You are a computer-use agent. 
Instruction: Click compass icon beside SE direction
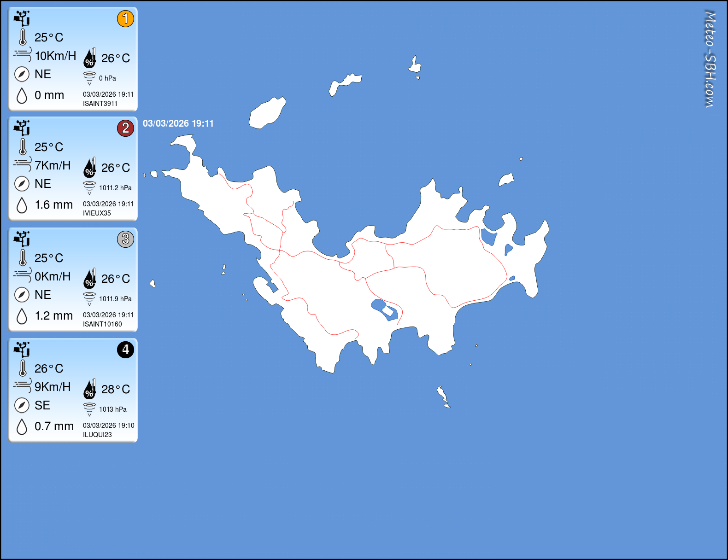click(22, 405)
